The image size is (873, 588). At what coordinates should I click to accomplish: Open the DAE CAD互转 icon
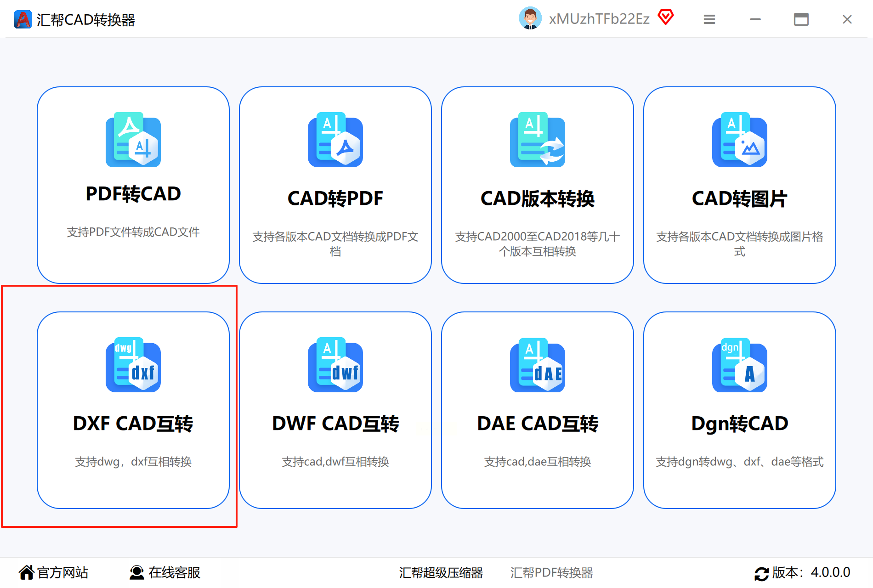click(538, 365)
